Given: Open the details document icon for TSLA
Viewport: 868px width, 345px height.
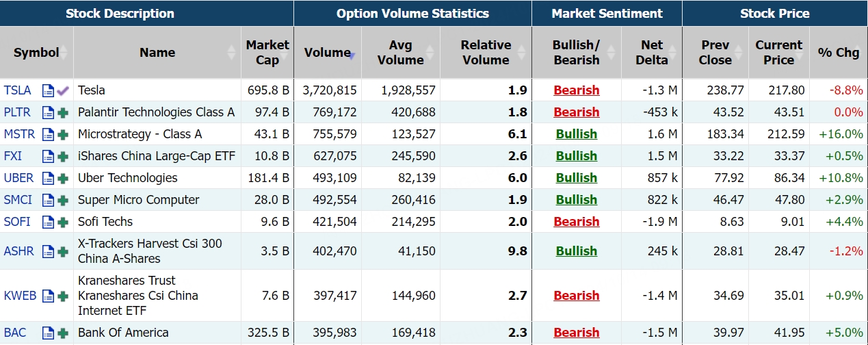Looking at the screenshot, I should (x=48, y=90).
